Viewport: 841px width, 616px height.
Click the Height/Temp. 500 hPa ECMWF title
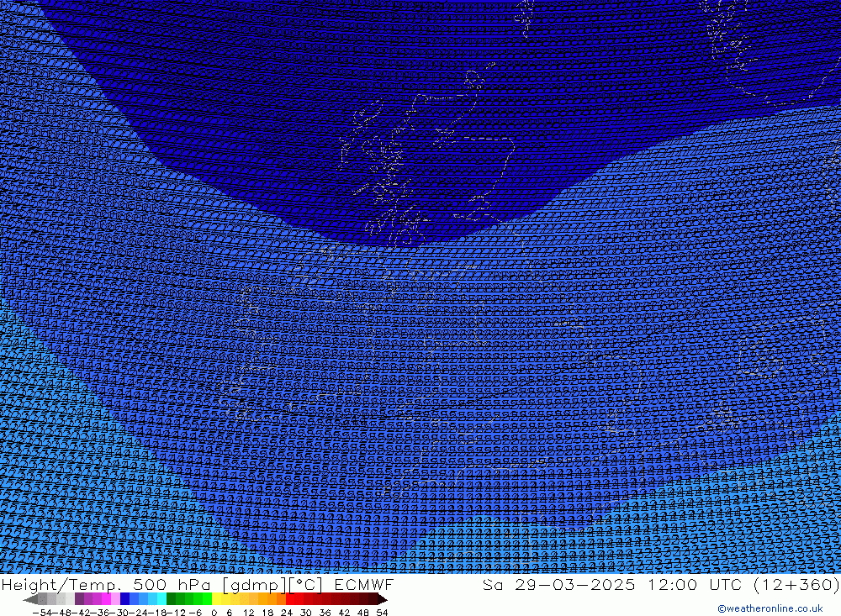tap(198, 584)
